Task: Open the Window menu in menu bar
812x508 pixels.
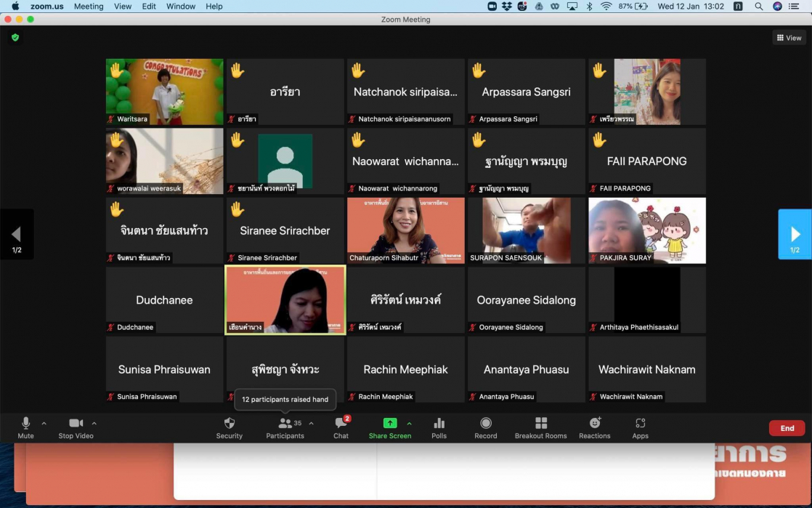Action: coord(181,7)
